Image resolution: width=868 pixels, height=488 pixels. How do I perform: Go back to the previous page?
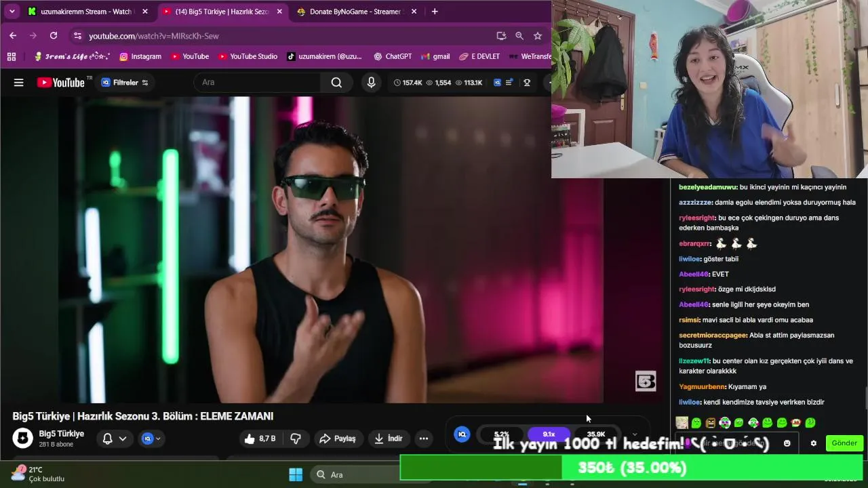tap(13, 35)
